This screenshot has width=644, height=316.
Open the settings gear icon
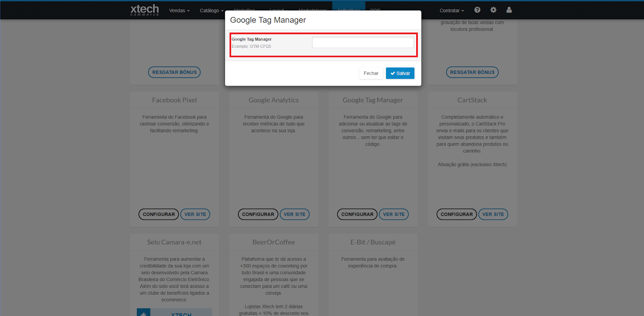coord(493,10)
